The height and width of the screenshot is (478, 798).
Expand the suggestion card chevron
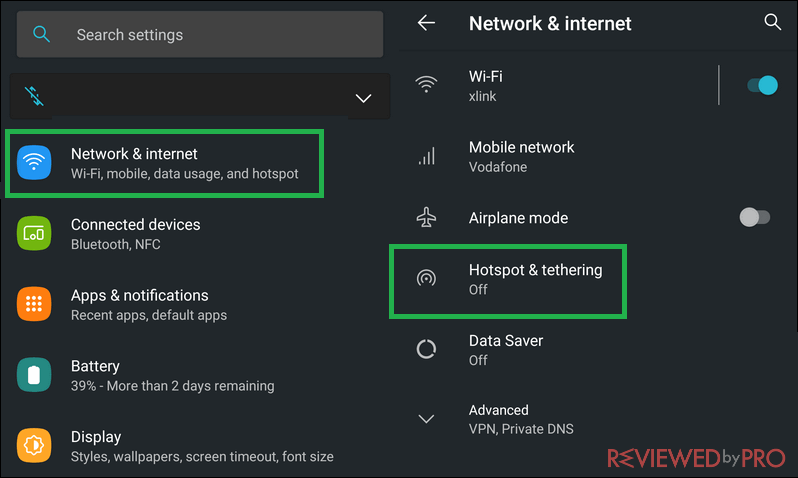[x=363, y=98]
